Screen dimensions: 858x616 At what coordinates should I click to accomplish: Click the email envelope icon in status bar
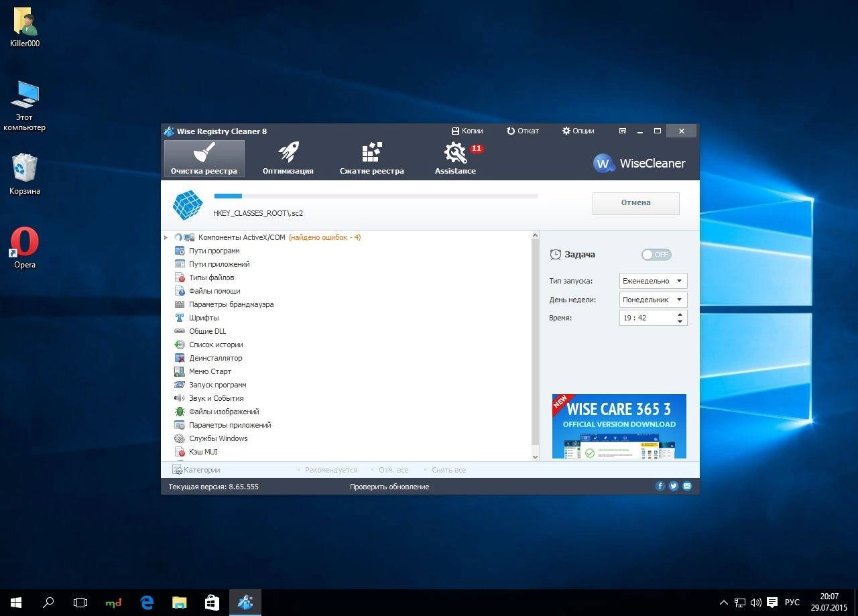point(687,486)
